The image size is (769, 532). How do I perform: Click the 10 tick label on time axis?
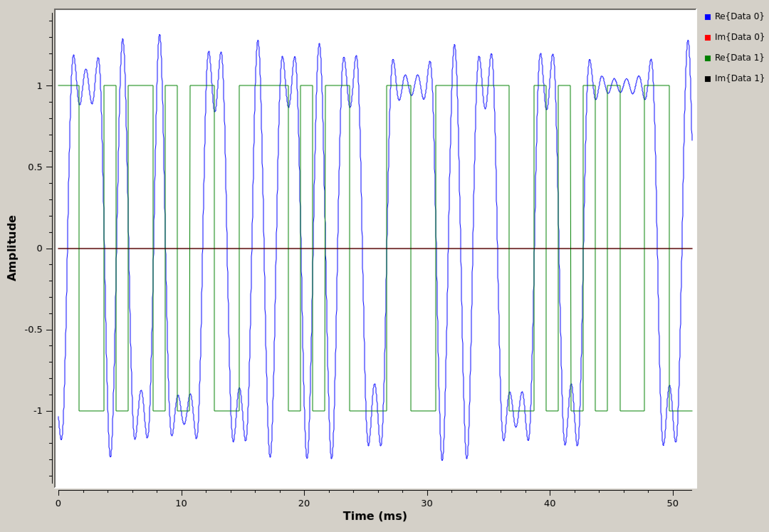coord(181,504)
